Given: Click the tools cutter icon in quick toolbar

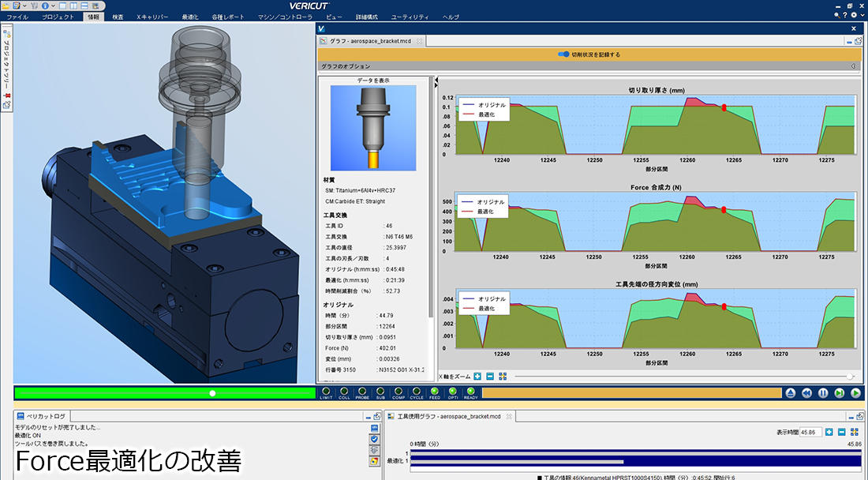Looking at the screenshot, I should pyautogui.click(x=34, y=6).
